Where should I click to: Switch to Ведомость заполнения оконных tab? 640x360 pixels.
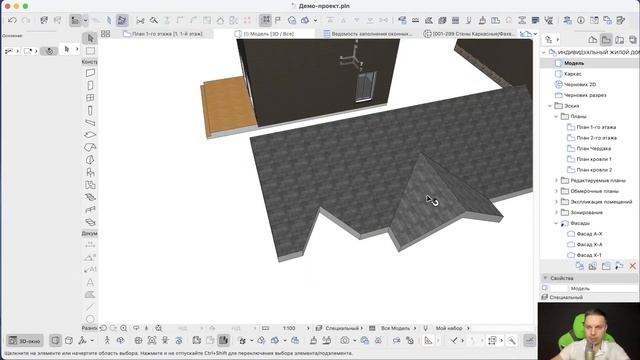click(x=368, y=34)
